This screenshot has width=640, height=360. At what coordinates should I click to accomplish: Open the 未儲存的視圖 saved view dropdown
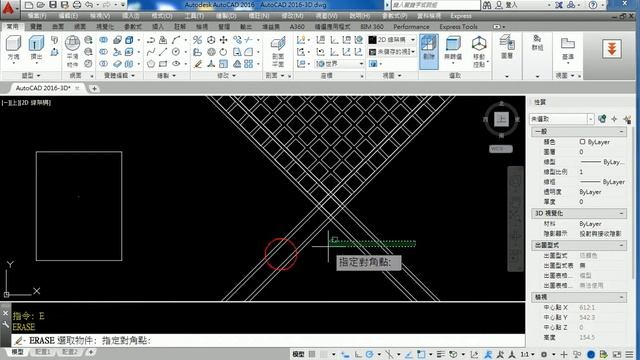coord(392,52)
